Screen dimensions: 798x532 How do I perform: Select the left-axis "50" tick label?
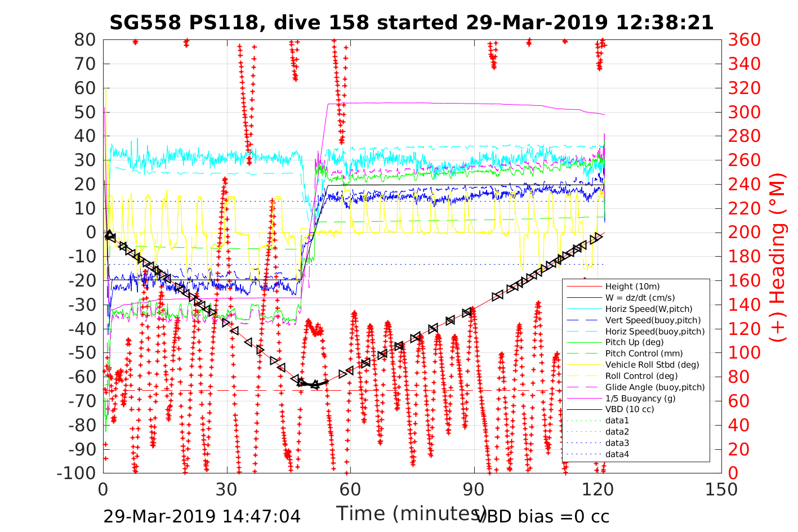[x=86, y=112]
